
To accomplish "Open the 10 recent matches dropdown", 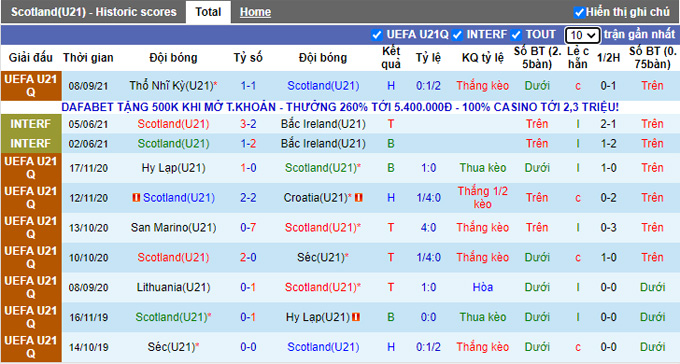I will point(582,35).
